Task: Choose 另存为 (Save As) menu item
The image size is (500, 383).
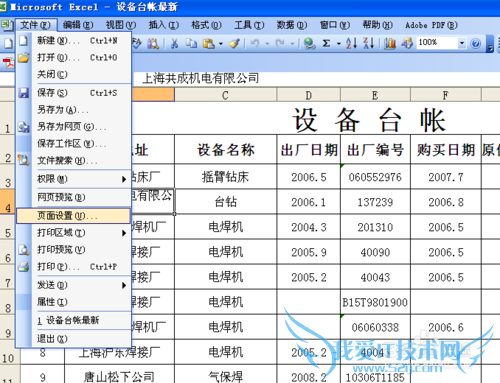Action: (x=73, y=110)
